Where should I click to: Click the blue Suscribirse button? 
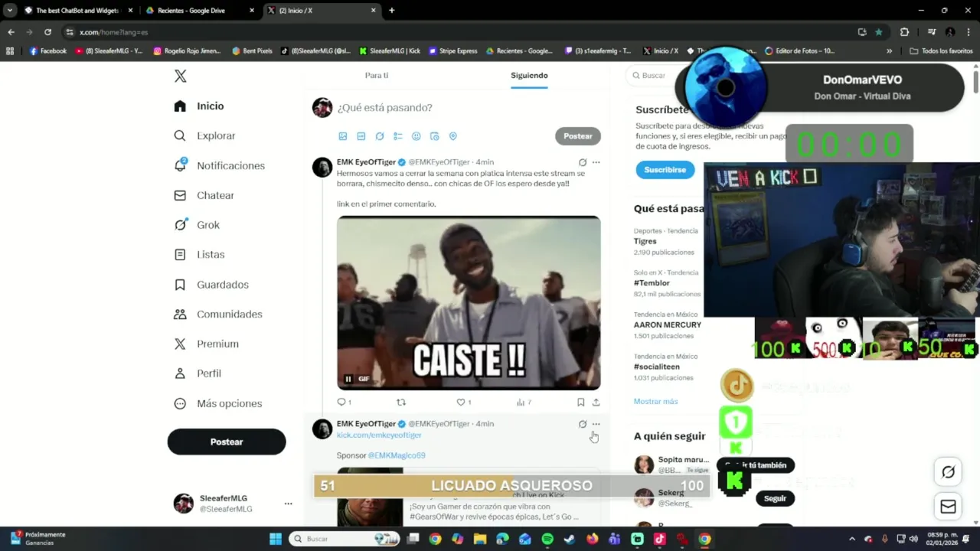pyautogui.click(x=665, y=170)
